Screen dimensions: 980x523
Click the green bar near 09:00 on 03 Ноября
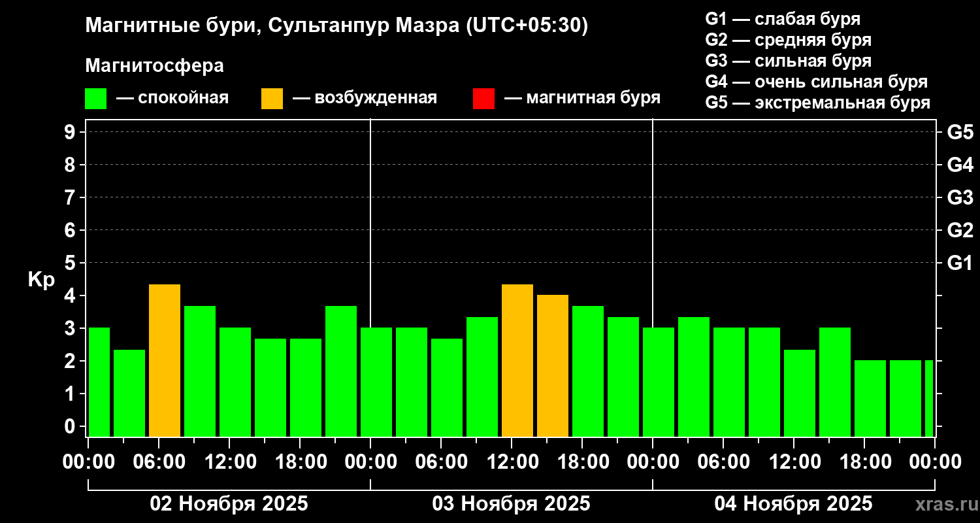click(x=482, y=377)
